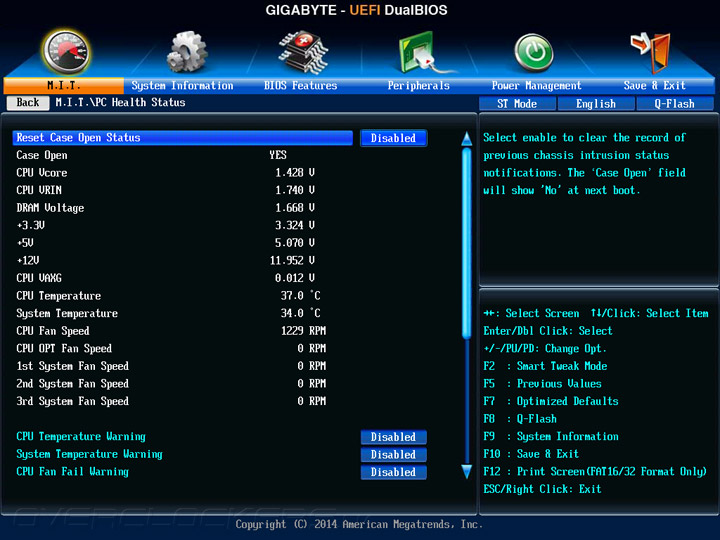Open the Save & Exit tab
Viewport: 720px width, 540px height.
tap(654, 85)
